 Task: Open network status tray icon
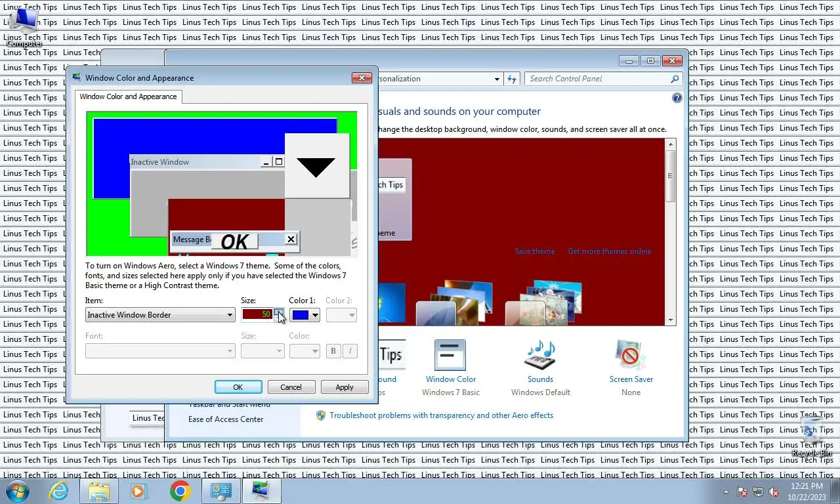click(759, 492)
